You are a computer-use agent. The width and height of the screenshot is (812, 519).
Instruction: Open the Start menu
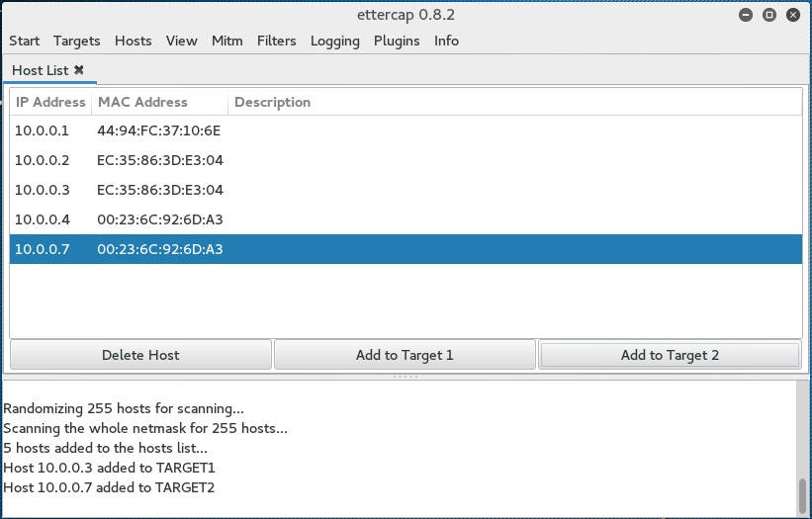click(x=24, y=41)
